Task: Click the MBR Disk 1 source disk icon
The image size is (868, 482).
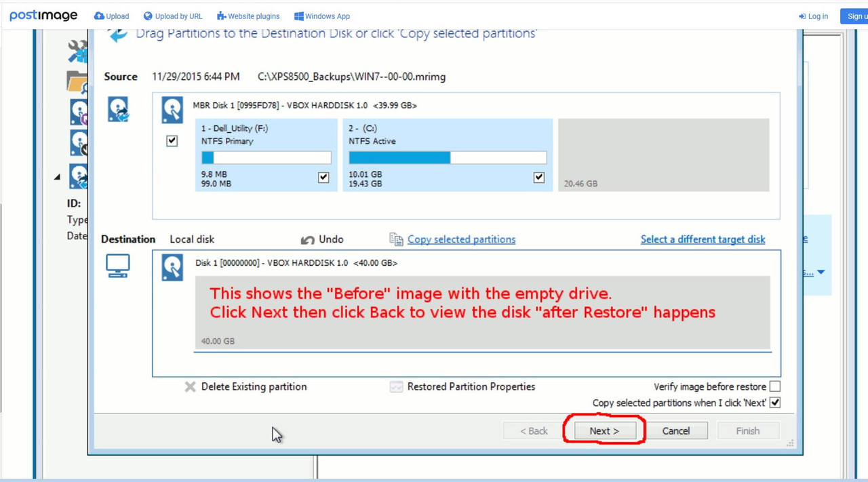Action: coord(172,110)
